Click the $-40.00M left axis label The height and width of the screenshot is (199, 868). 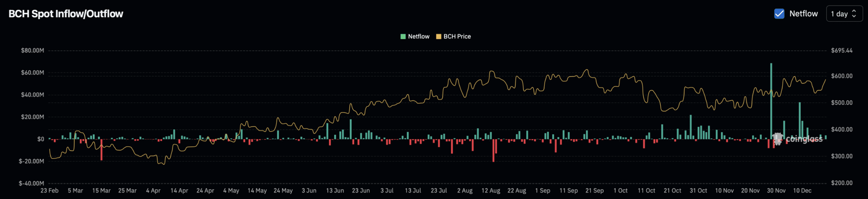pos(31,183)
